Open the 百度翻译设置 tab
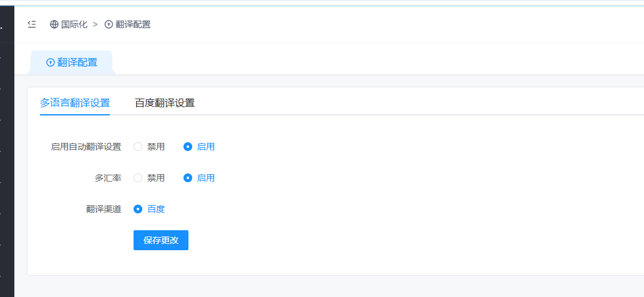This screenshot has height=297, width=644. [x=165, y=103]
